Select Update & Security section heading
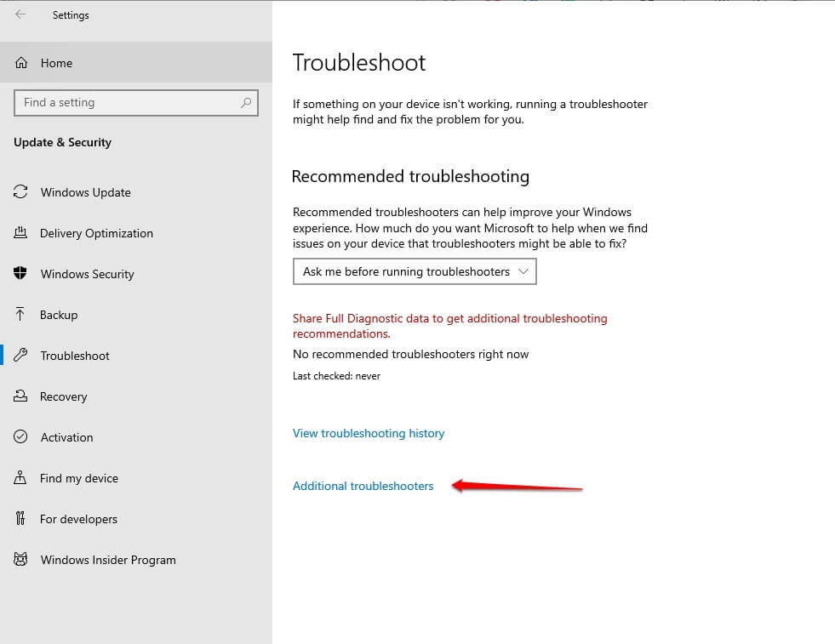Screen dimensions: 835x644 click(62, 142)
